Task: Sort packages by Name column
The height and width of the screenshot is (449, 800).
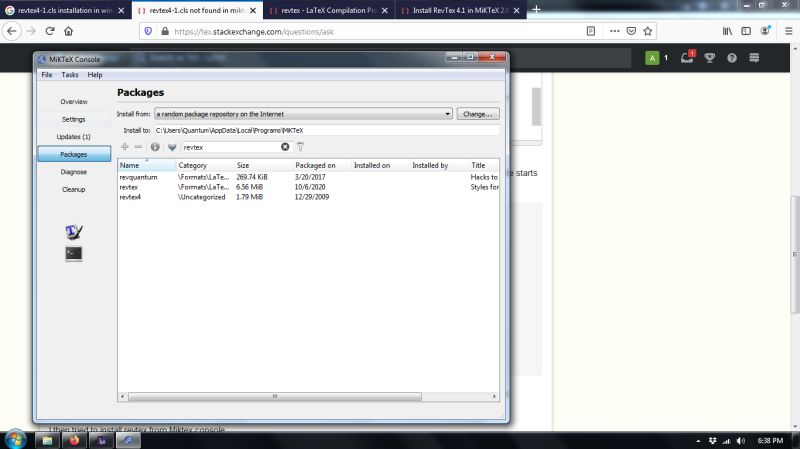Action: [147, 165]
